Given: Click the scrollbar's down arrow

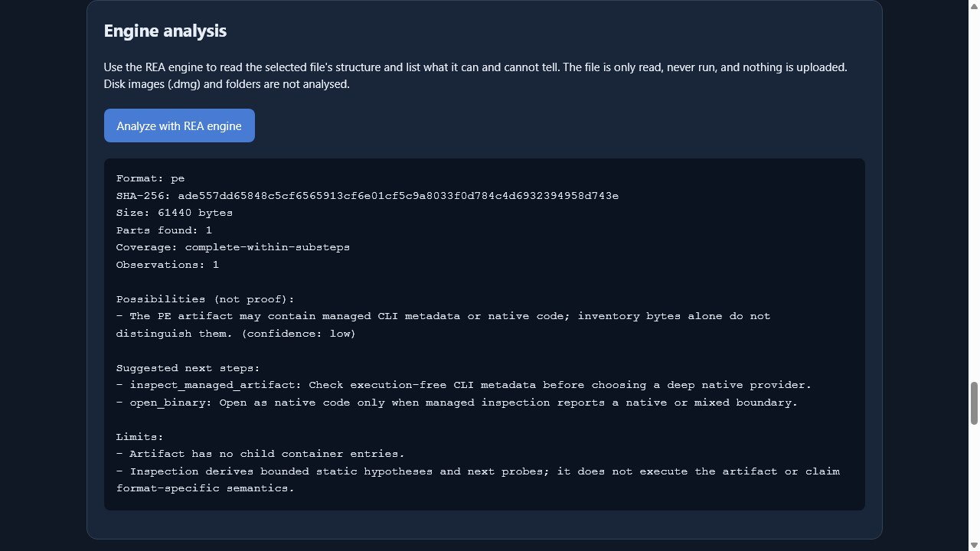Looking at the screenshot, I should coord(974,545).
